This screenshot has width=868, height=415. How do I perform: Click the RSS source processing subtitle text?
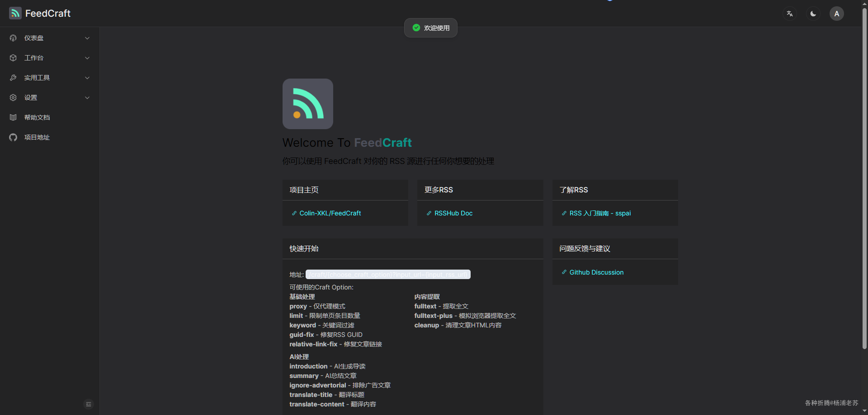388,161
